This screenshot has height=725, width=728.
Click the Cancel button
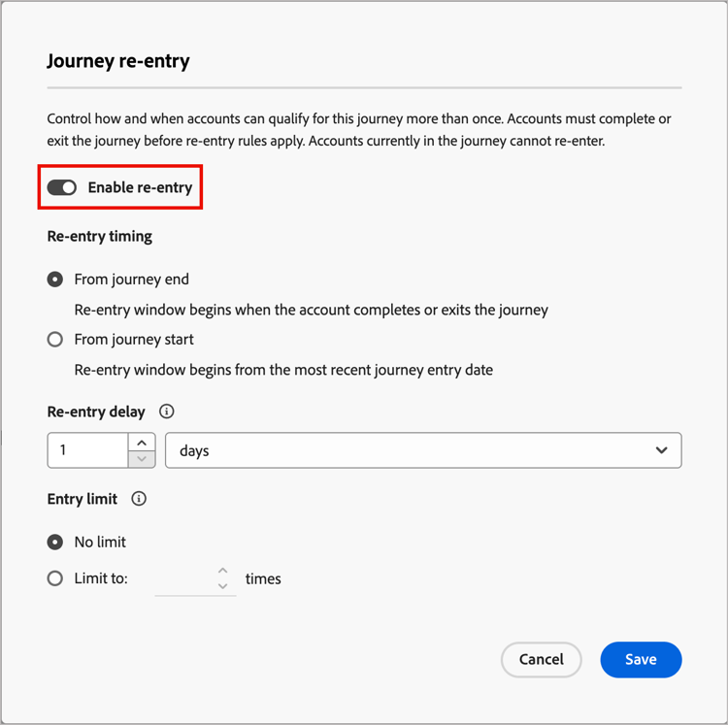542,660
